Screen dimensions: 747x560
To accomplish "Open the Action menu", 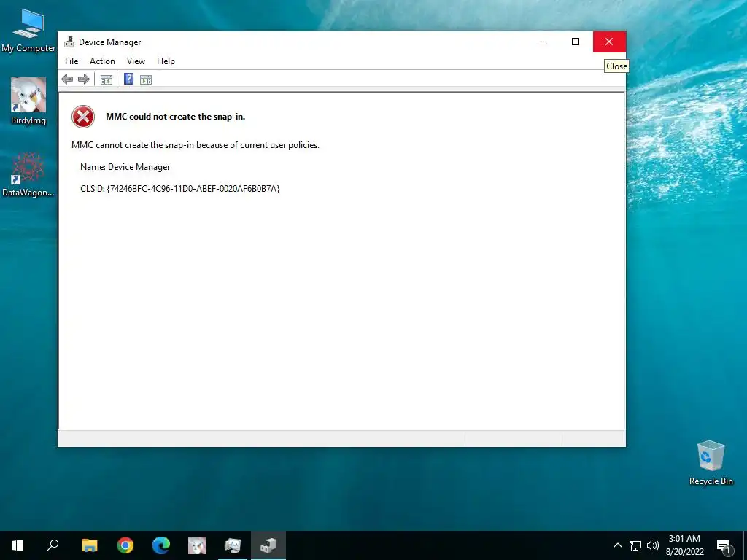I will pos(102,61).
